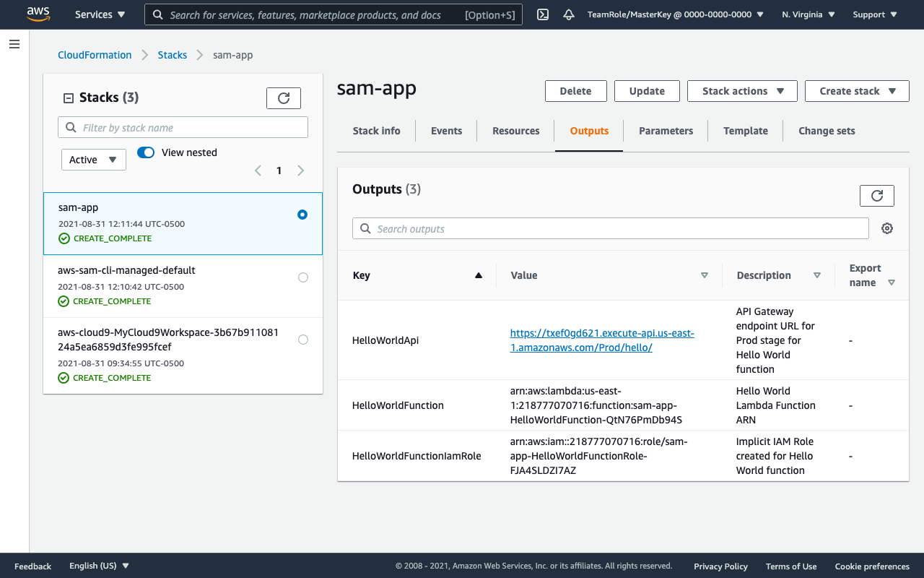The image size is (924, 578).
Task: Sort by Description column arrow
Action: coord(817,275)
